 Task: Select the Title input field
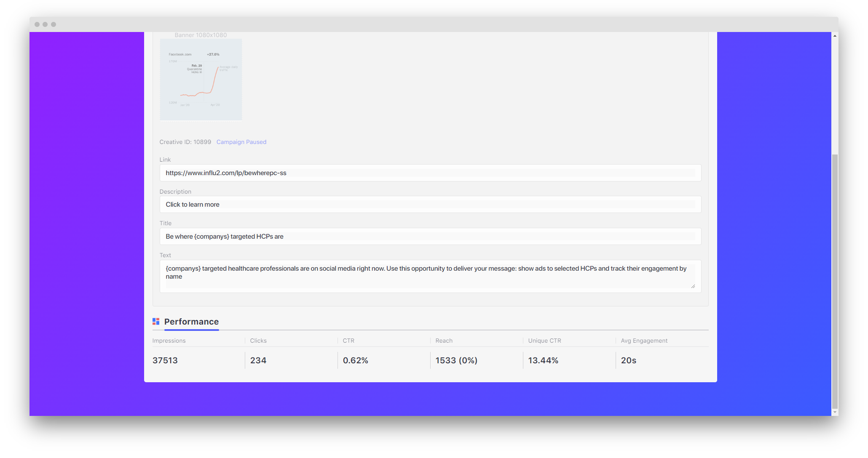[x=430, y=237]
